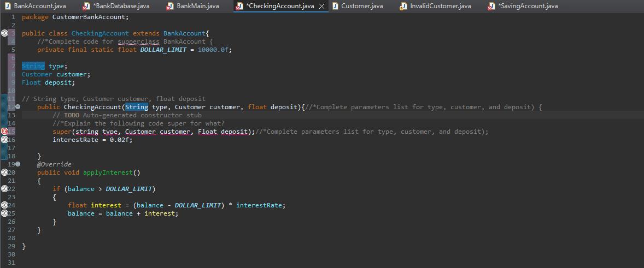Click 'if (balance > DOLLAR_LIMIT)' condition
This screenshot has width=644, height=268.
pyautogui.click(x=104, y=189)
